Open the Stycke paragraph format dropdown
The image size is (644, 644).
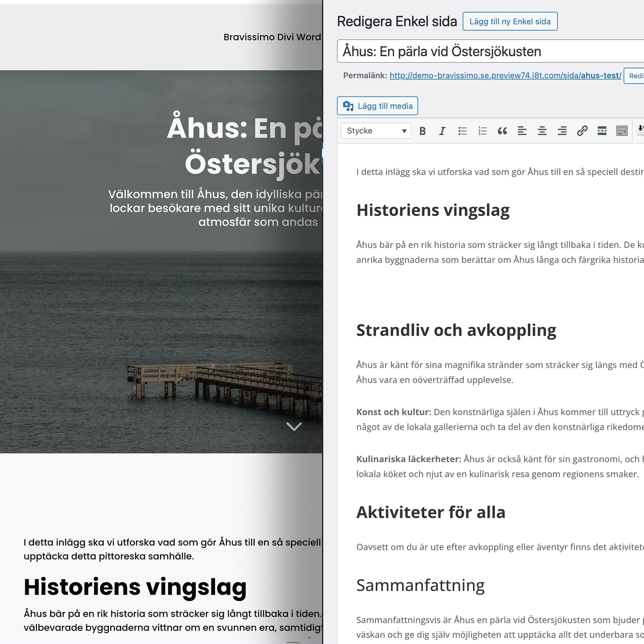[x=376, y=131]
